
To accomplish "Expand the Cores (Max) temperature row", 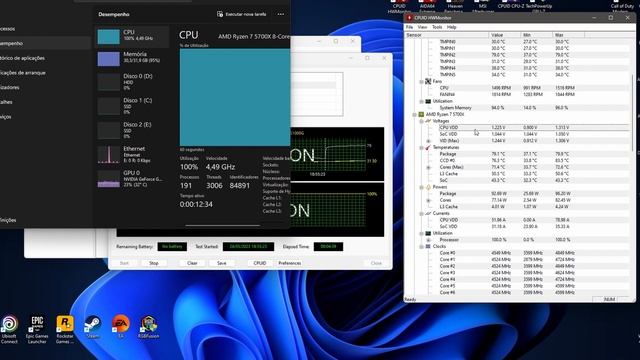I will [428, 167].
